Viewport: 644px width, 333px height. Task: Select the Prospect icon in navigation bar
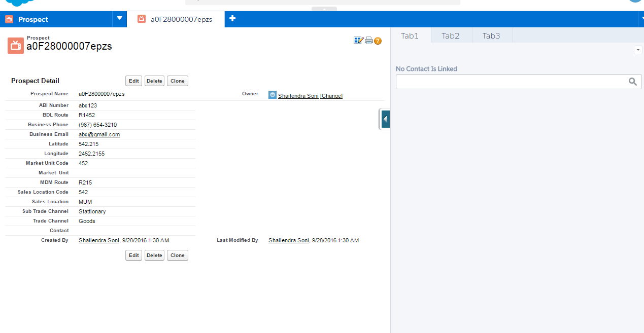pos(9,19)
